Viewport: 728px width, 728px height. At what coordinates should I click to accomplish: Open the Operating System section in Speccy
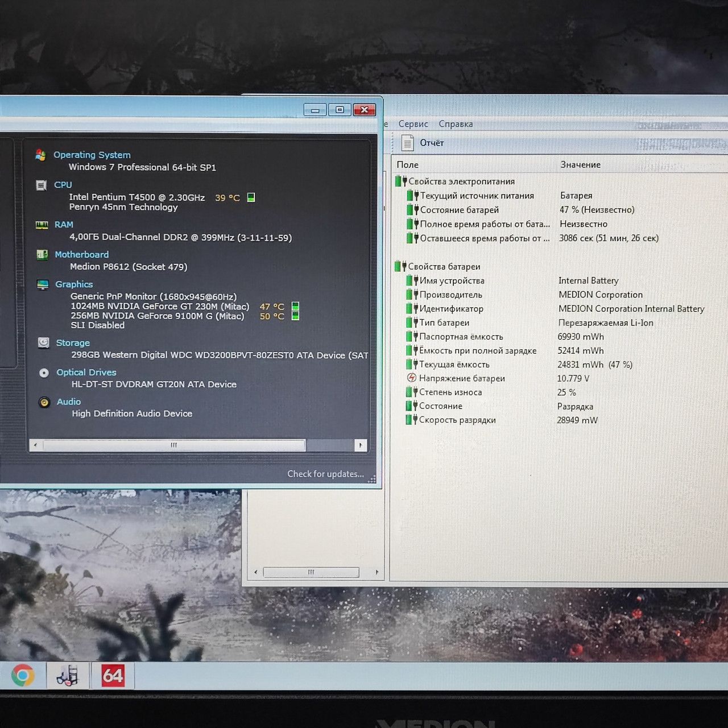[92, 155]
